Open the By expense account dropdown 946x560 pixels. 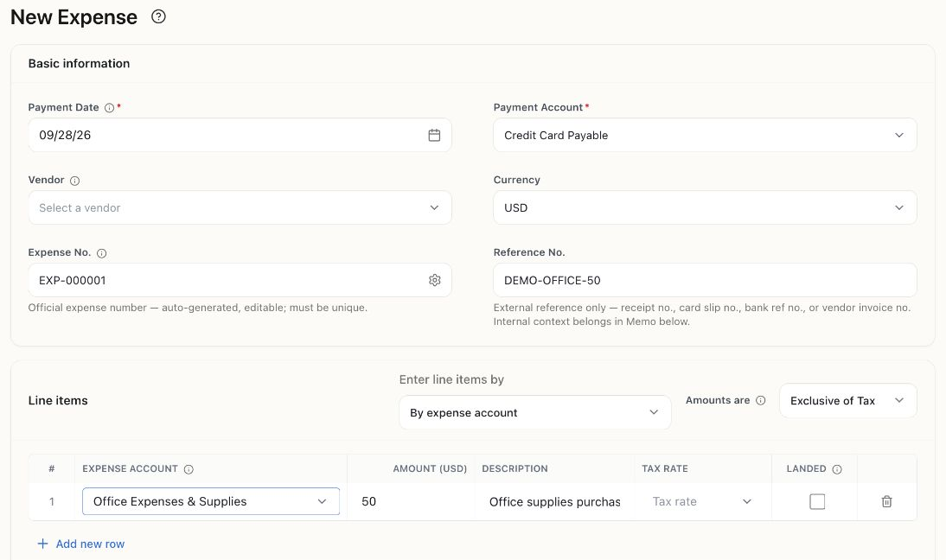tap(534, 412)
